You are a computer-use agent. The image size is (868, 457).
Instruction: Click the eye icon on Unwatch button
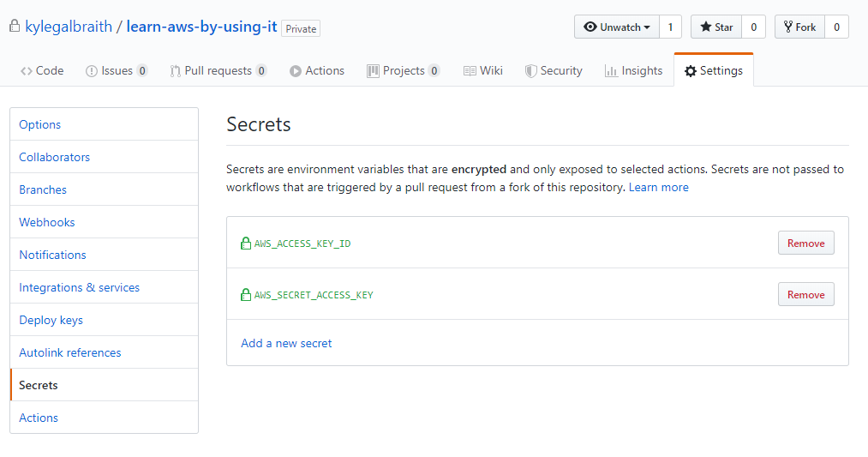[x=590, y=27]
